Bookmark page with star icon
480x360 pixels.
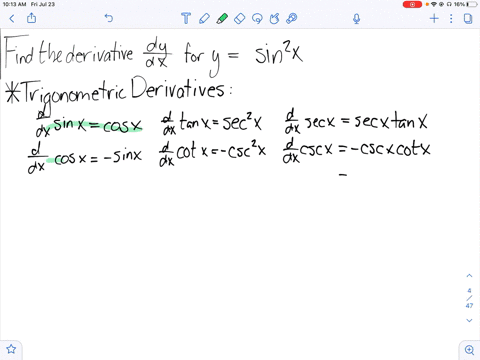(11, 349)
